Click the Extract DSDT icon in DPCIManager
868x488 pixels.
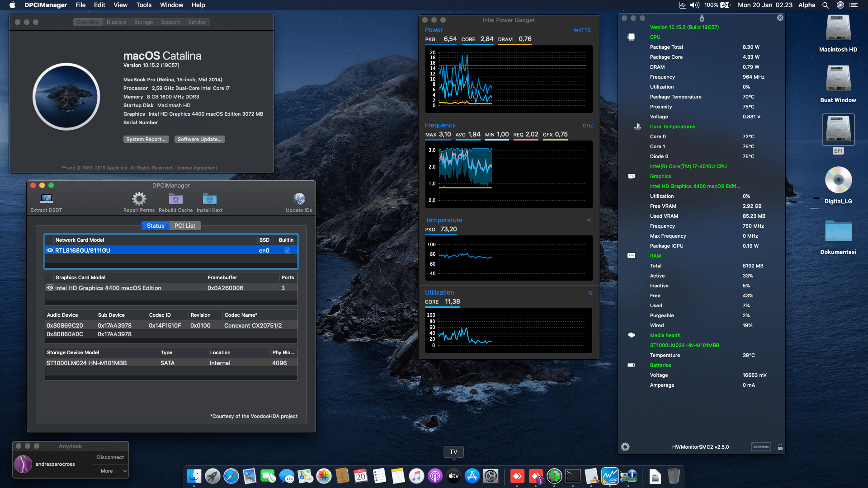pyautogui.click(x=46, y=199)
